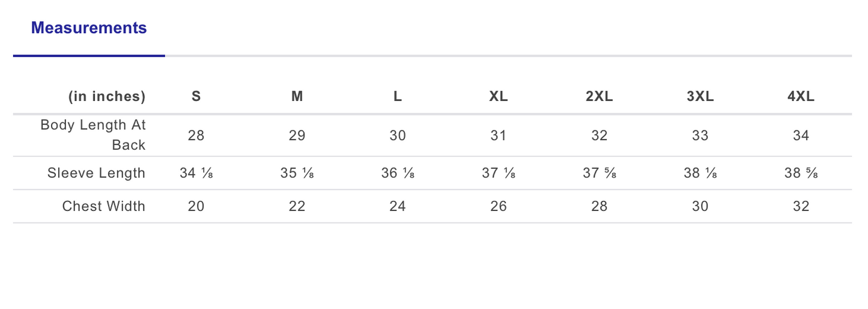Click the 3XL size column header

[700, 96]
